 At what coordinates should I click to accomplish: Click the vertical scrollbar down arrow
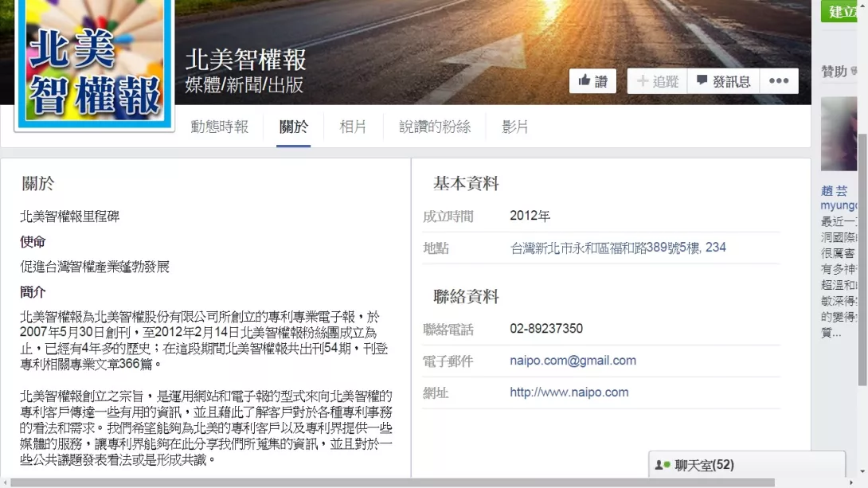(x=862, y=472)
